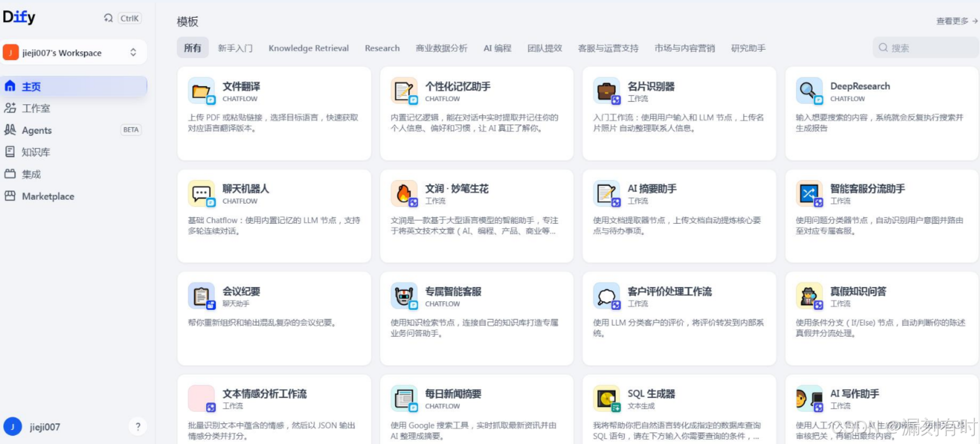Click the CtrlK shortcut button
This screenshot has height=444, width=980.
tap(130, 18)
